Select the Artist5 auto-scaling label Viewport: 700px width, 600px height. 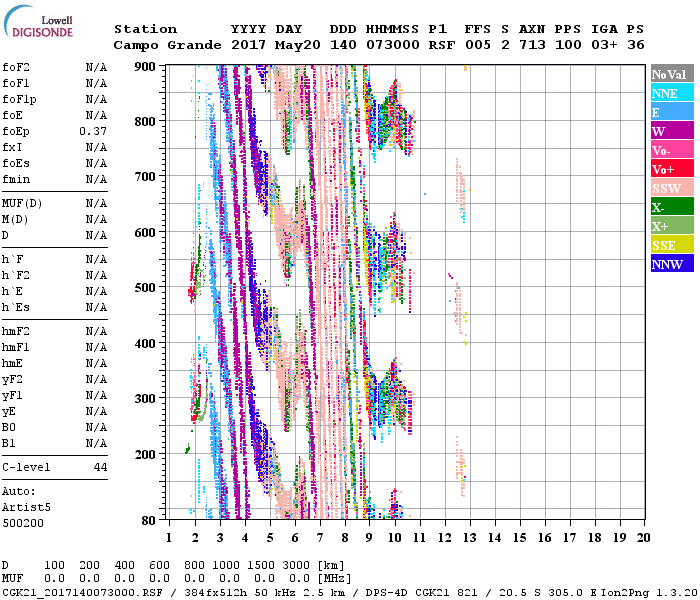coord(24,507)
